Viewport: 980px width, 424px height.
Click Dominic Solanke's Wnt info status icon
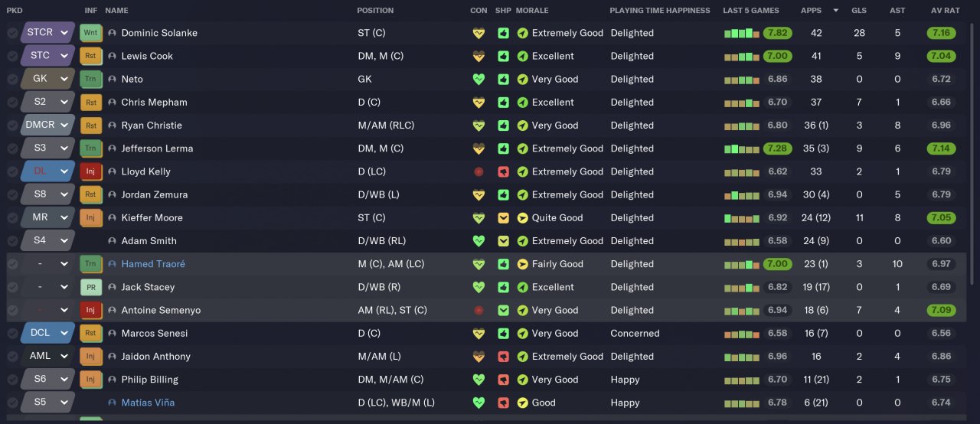[90, 33]
